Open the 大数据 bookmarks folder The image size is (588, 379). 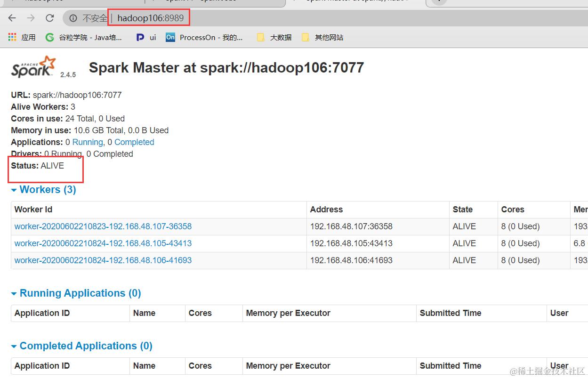click(x=274, y=37)
